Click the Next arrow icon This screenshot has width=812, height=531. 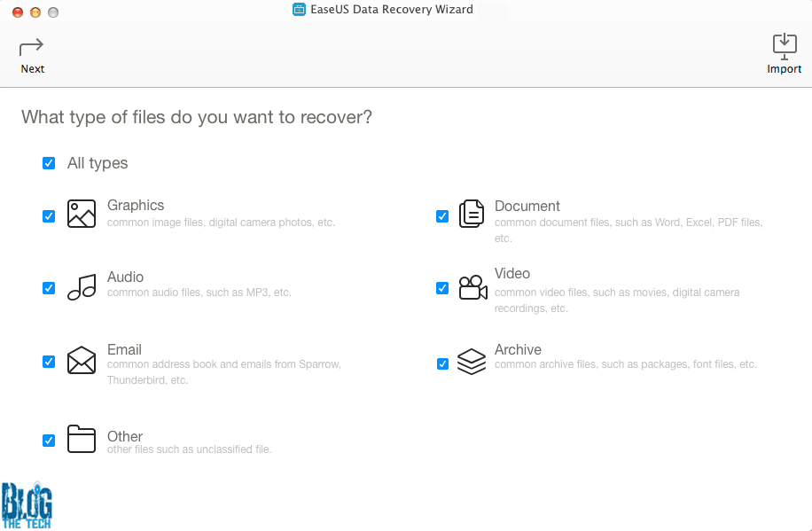tap(32, 47)
